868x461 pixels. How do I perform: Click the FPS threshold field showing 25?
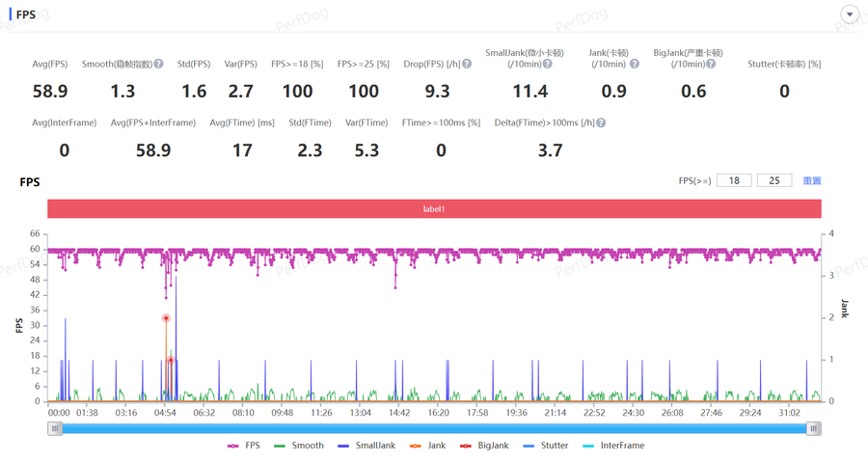(x=774, y=181)
